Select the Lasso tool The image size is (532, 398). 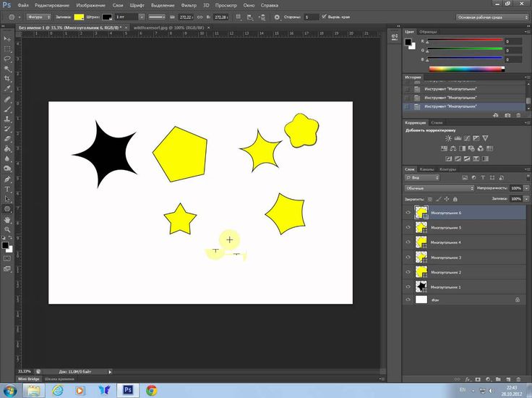coord(7,58)
